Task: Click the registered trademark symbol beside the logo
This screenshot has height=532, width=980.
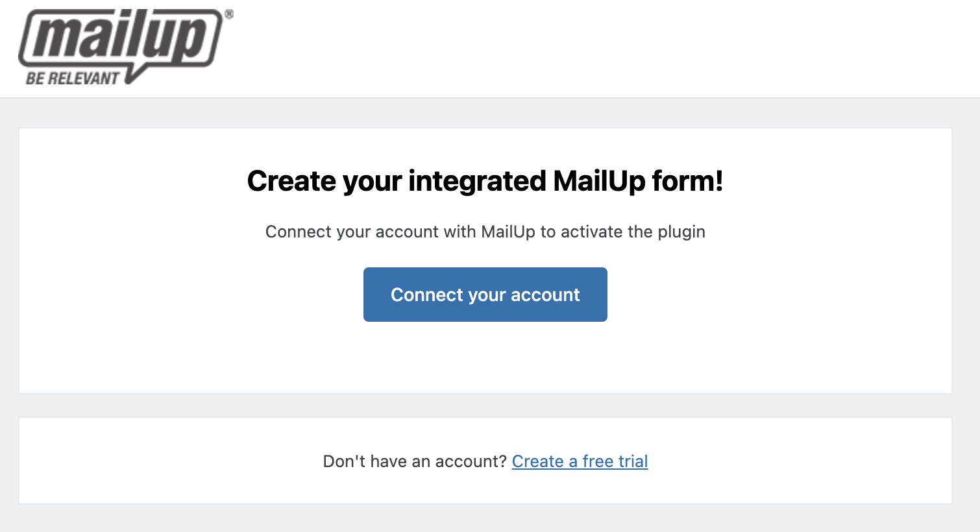Action: point(228,14)
